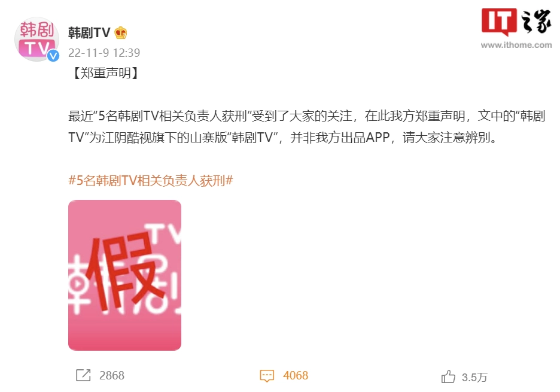Open the post timestamp 22-11-9 12:39
This screenshot has width=560, height=392.
[104, 53]
